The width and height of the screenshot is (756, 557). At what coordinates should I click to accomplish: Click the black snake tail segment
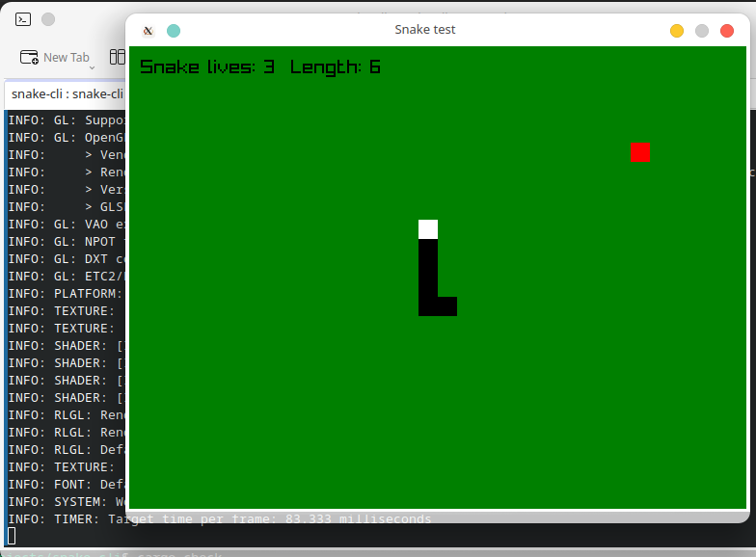[x=447, y=306]
